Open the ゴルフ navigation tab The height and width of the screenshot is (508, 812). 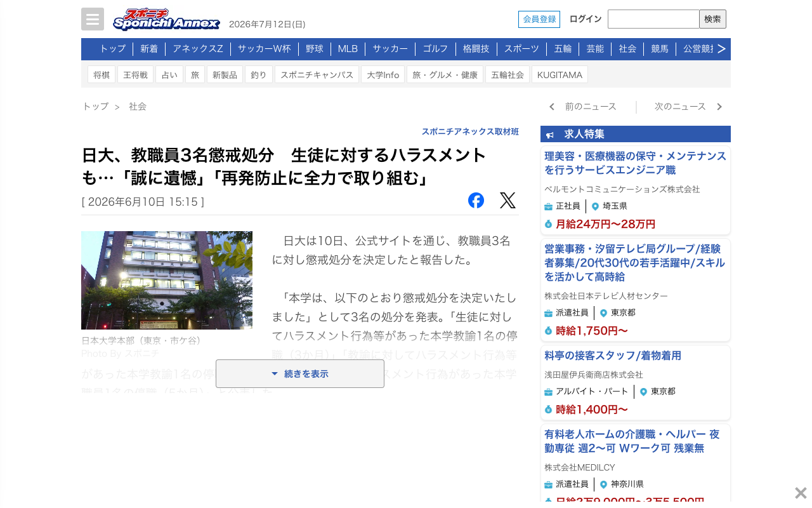click(x=435, y=49)
